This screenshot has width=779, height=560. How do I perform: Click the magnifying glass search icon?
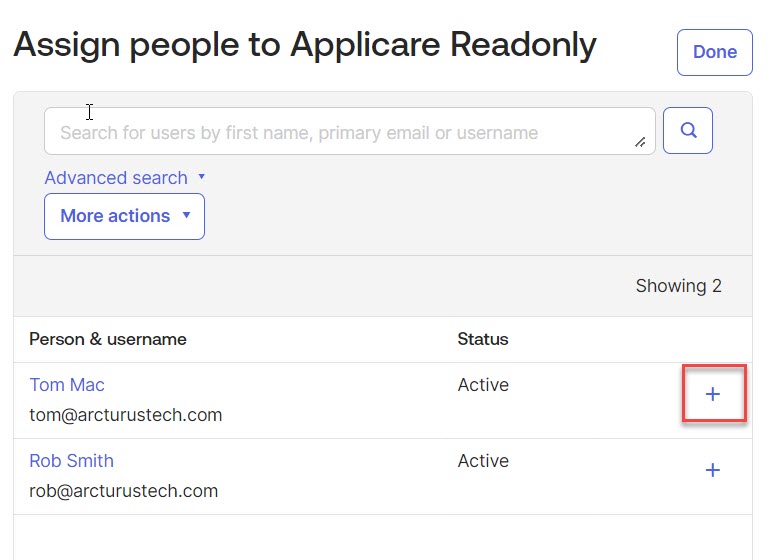pos(687,130)
